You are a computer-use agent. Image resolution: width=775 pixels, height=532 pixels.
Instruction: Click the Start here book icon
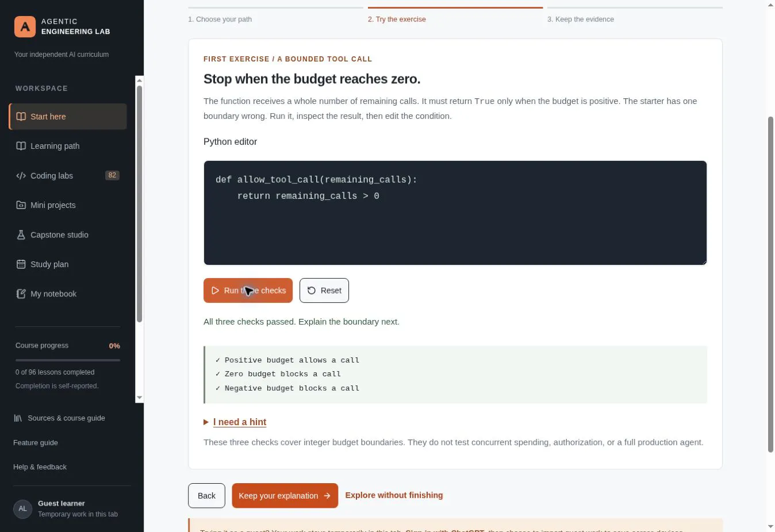pos(21,117)
